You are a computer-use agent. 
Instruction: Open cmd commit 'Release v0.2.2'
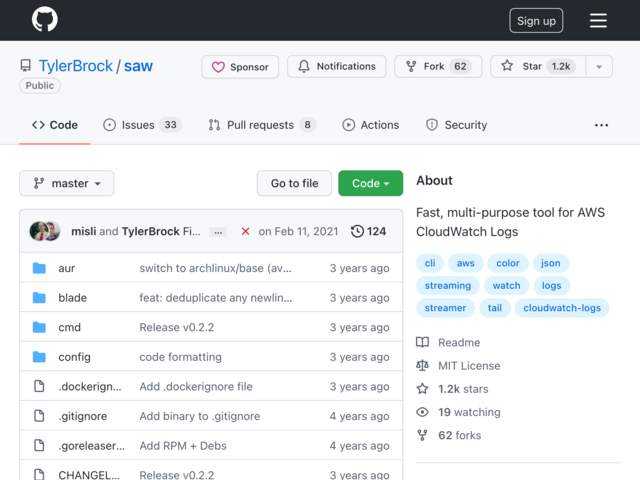tap(177, 327)
